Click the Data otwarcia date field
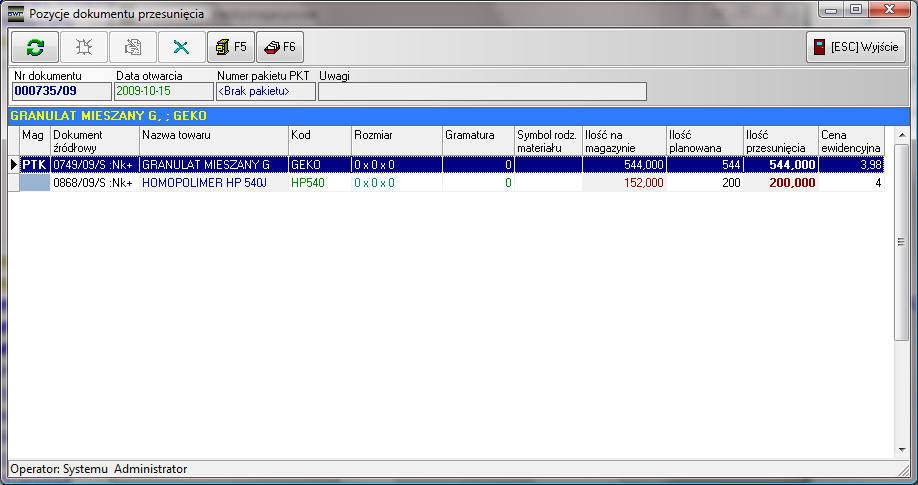 point(163,91)
